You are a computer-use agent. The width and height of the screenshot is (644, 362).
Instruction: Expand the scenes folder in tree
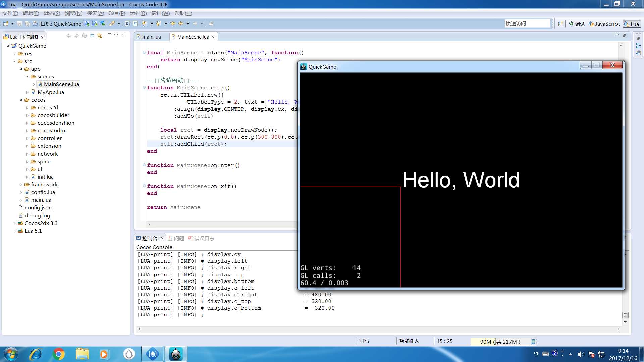[x=28, y=76]
